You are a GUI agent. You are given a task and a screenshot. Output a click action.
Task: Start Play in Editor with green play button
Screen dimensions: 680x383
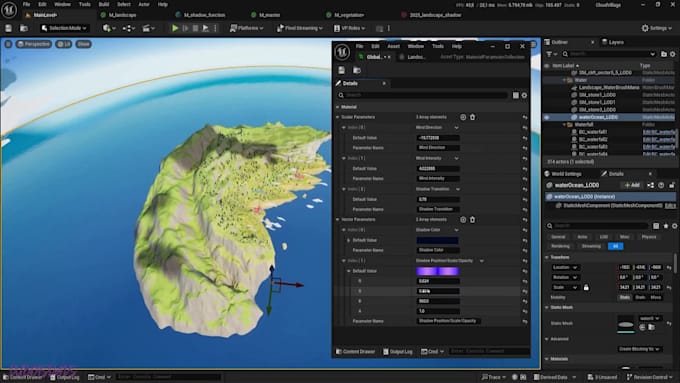(175, 28)
